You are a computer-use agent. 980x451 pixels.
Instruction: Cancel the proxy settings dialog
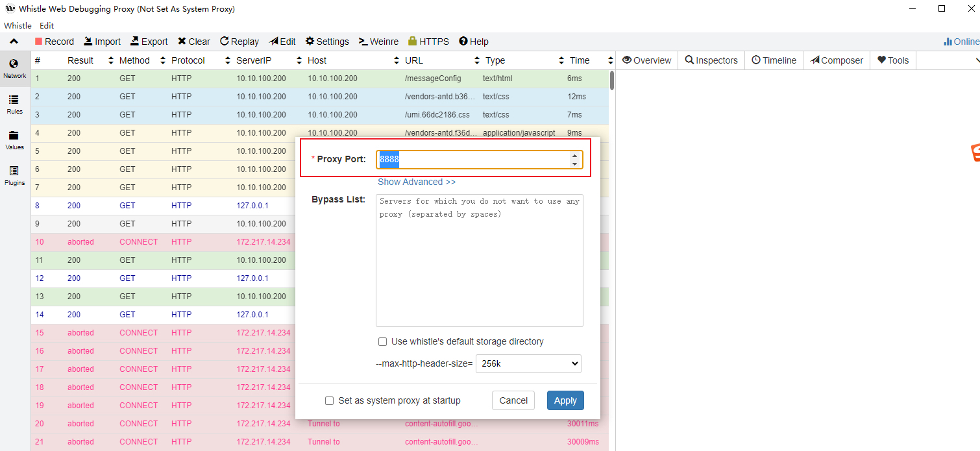point(513,400)
